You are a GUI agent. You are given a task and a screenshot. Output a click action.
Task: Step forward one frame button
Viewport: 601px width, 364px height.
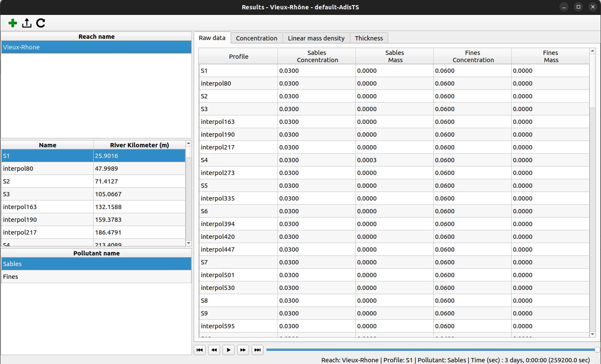243,350
